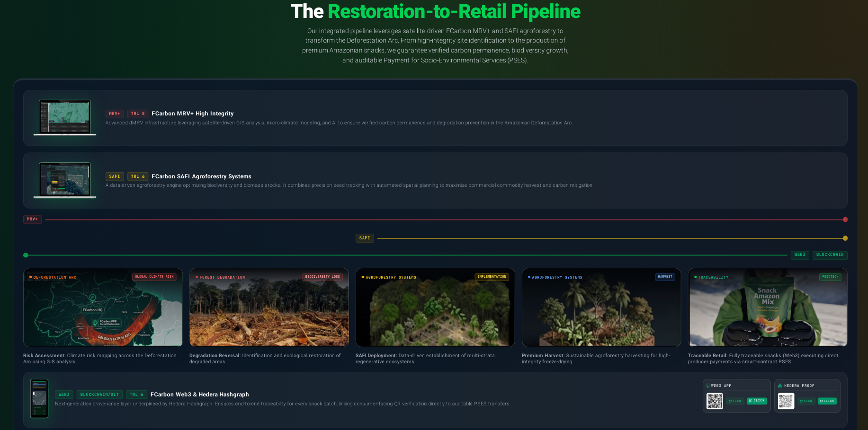Select the FCarbon MRV+ High Integrity title
The width and height of the screenshot is (868, 430).
[193, 114]
